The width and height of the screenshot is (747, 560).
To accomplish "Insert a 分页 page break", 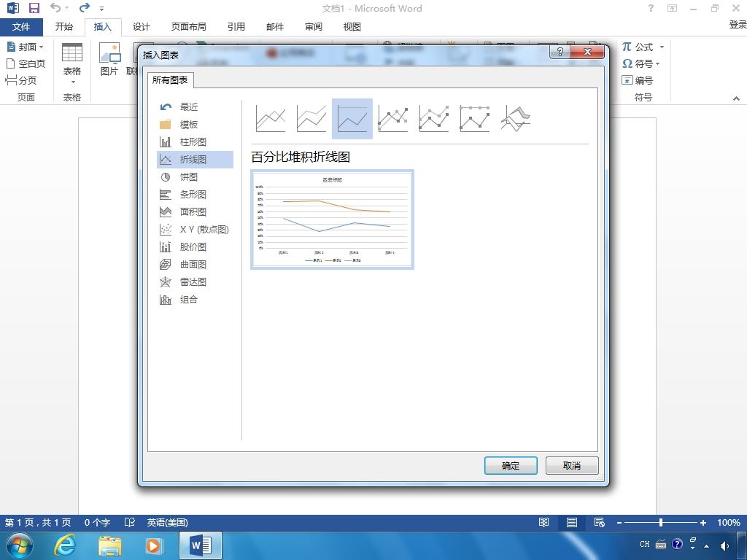I will click(21, 80).
